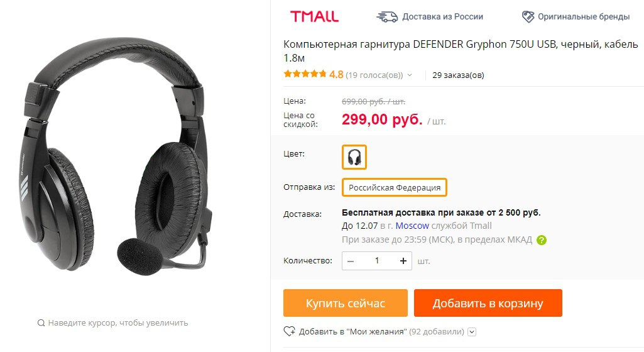Click the quantity input field
This screenshot has width=644, height=352.
[376, 261]
